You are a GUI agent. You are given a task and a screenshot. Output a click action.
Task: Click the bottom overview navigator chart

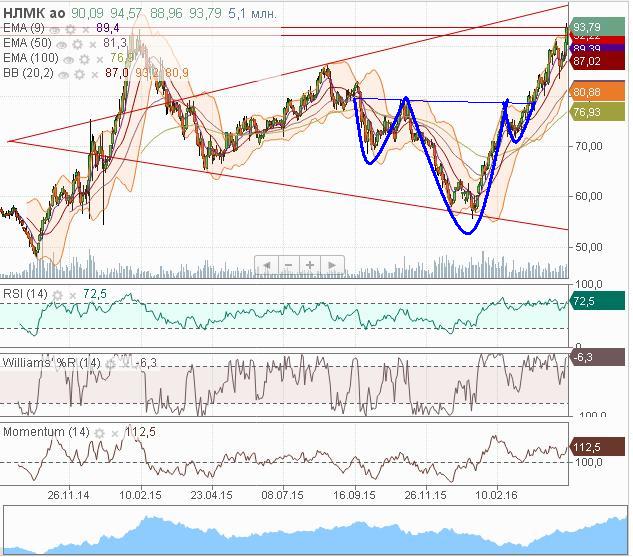pyautogui.click(x=316, y=530)
